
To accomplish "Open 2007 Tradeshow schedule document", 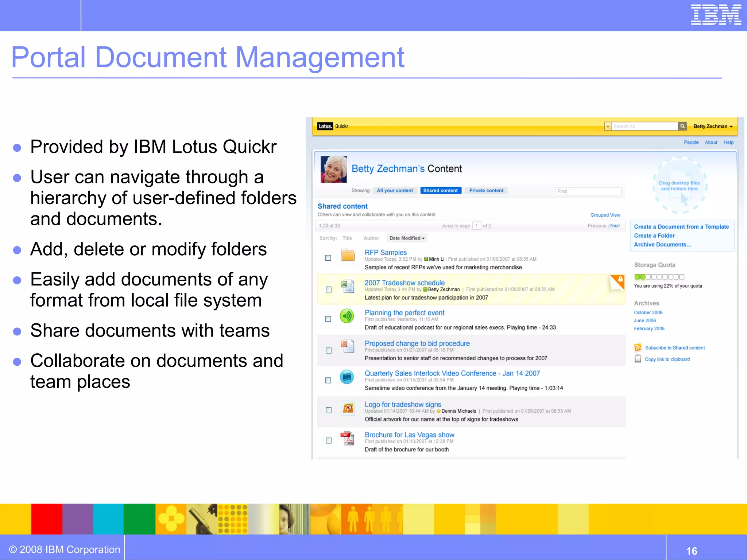I will click(405, 283).
